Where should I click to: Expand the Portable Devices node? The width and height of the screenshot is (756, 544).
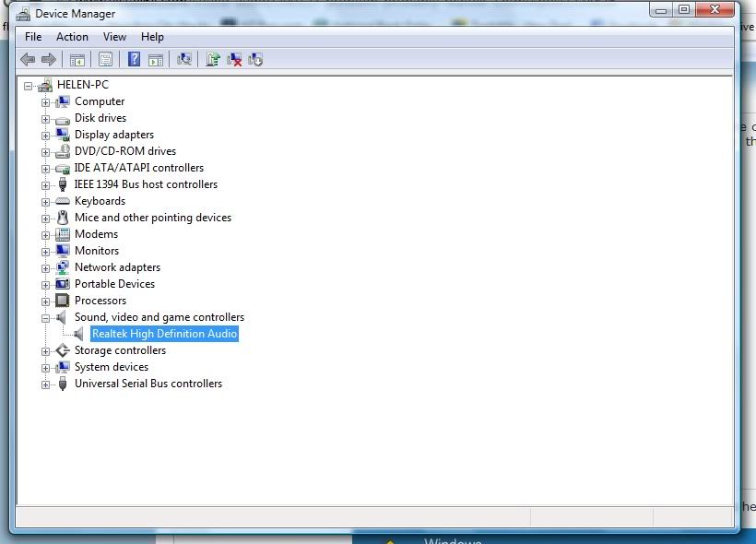(x=45, y=285)
